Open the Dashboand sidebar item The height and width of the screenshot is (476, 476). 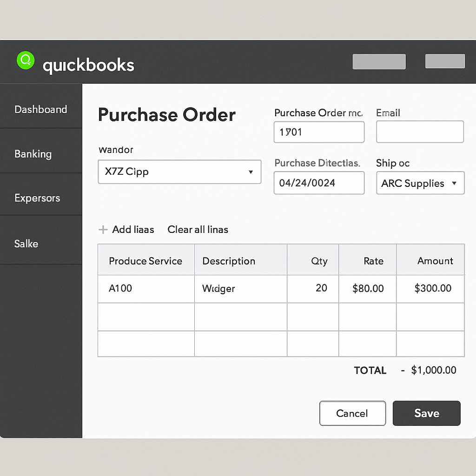coord(41,109)
